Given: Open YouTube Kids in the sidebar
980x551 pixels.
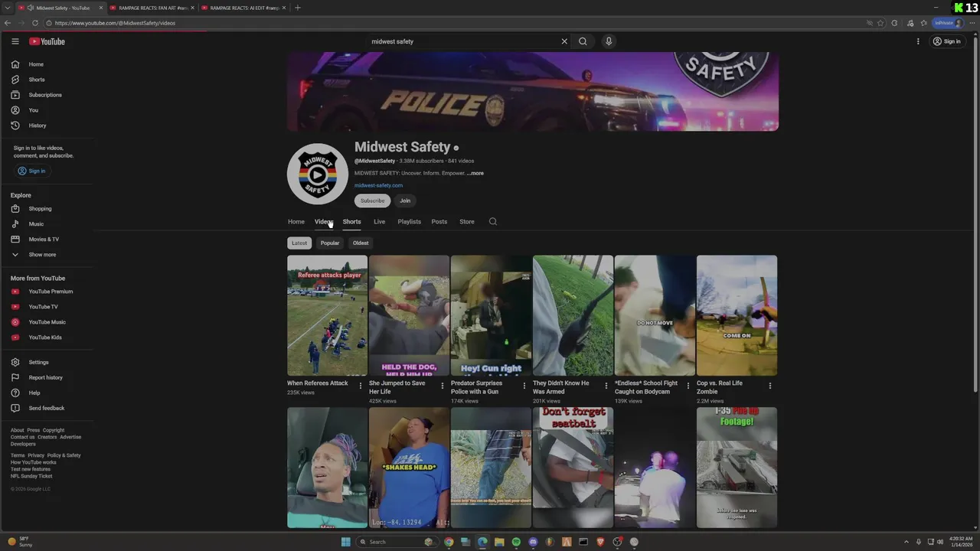Looking at the screenshot, I should tap(46, 337).
